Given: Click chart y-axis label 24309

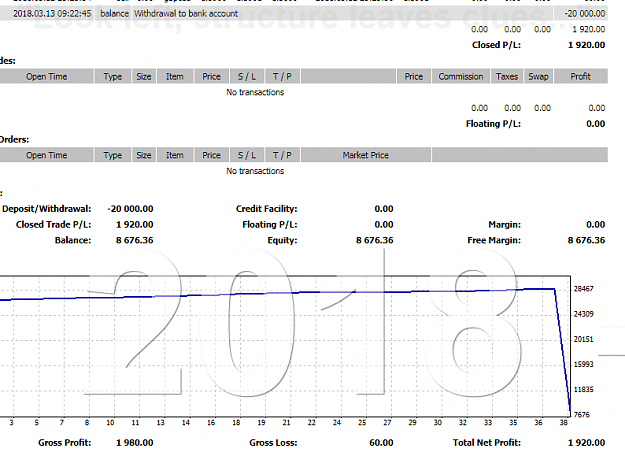Looking at the screenshot, I should (x=583, y=314).
